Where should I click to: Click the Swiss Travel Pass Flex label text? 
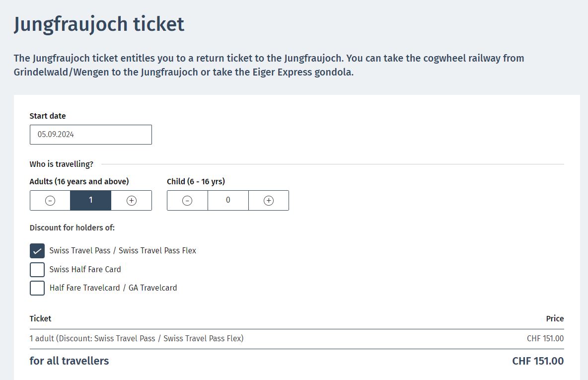point(157,251)
